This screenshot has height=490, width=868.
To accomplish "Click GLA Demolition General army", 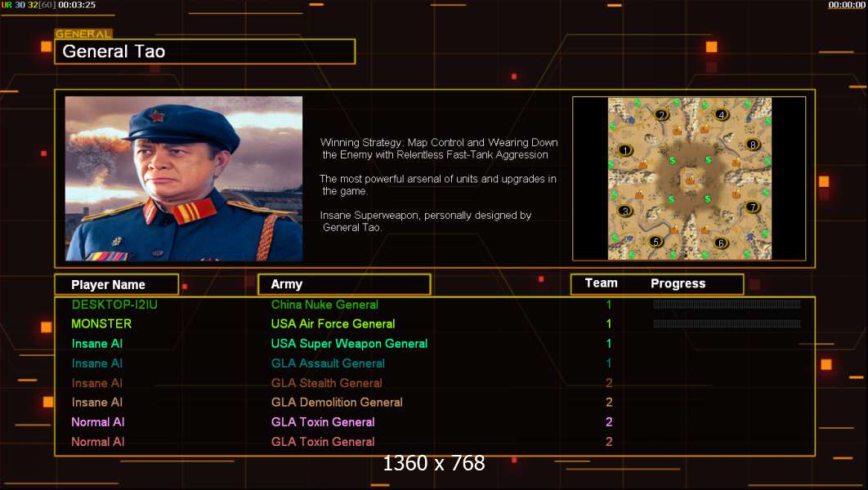I will pos(337,402).
